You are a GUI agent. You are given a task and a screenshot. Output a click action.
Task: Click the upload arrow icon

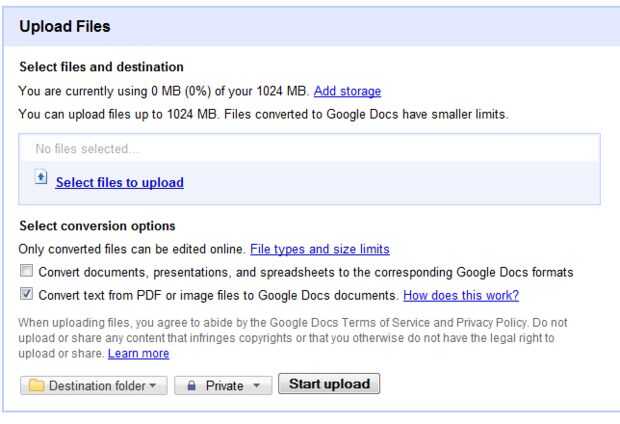41,177
